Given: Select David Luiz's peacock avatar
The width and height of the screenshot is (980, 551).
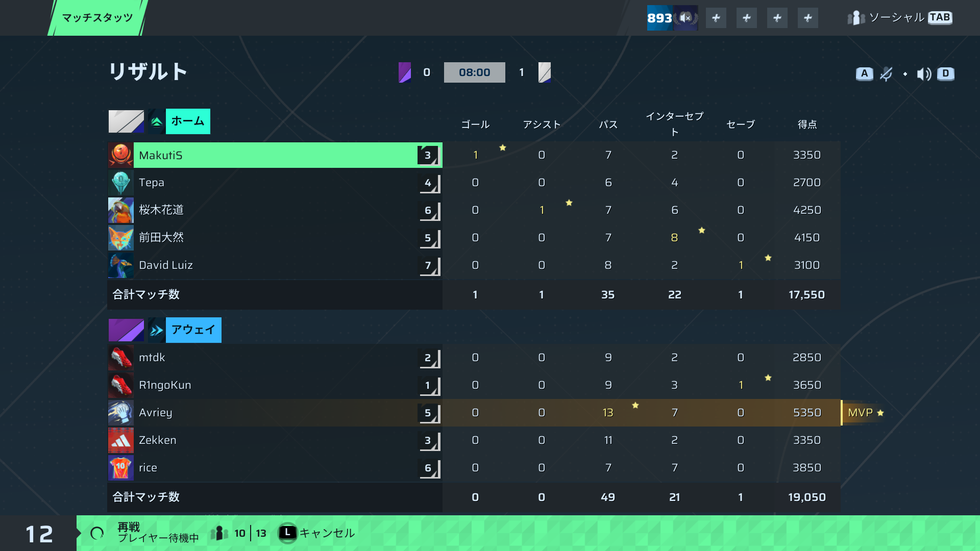Looking at the screenshot, I should [x=121, y=265].
